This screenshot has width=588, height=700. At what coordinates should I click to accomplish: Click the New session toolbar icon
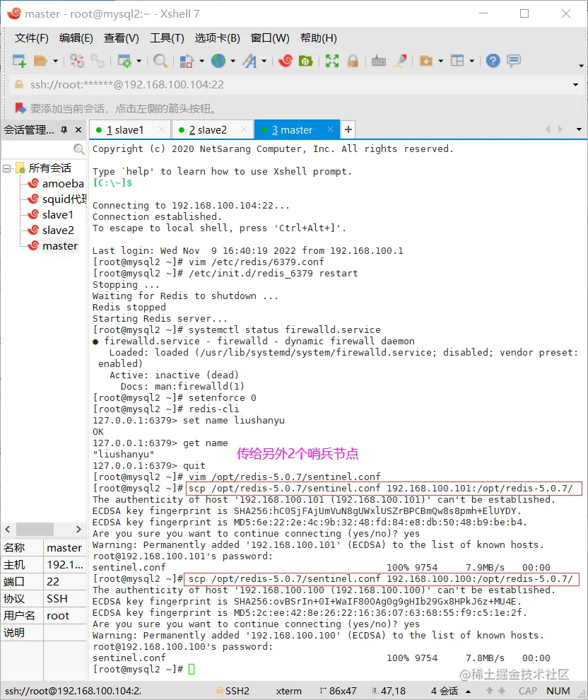[19, 61]
